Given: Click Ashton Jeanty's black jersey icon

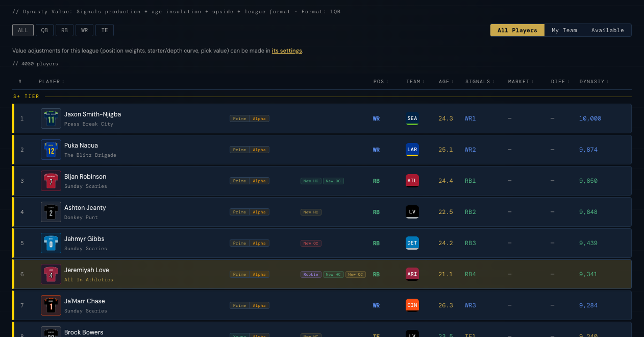Looking at the screenshot, I should coord(51,212).
